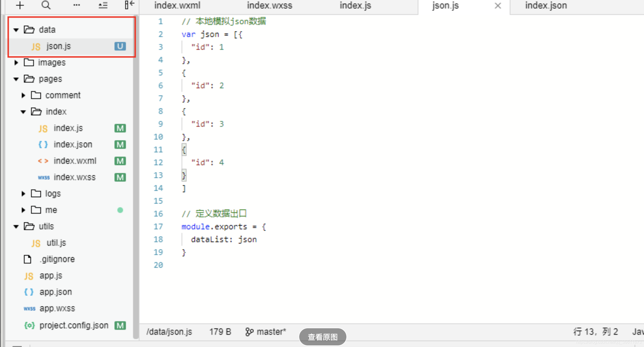Click the new file plus icon
This screenshot has width=644, height=347.
[20, 5]
